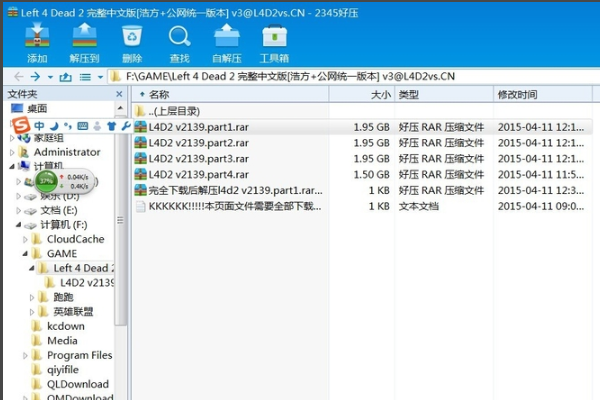Select 英雄联盟 folder
Screen dimensions: 600x400
tap(73, 312)
